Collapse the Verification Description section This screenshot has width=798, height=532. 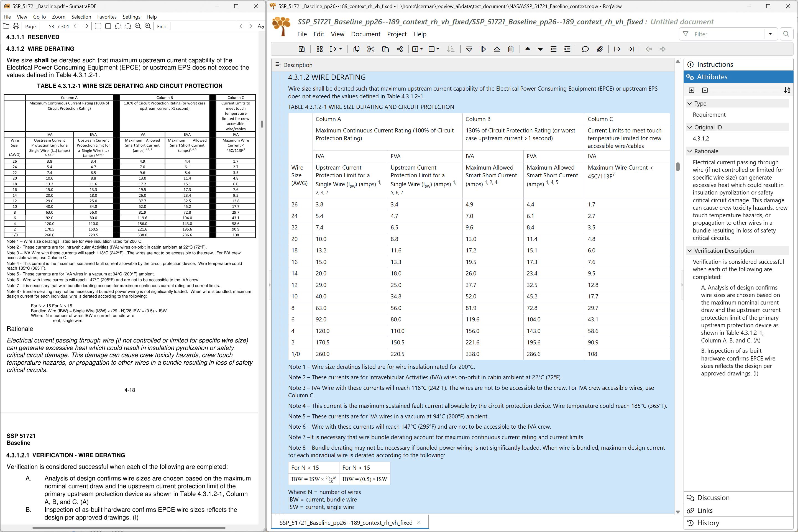pyautogui.click(x=689, y=251)
